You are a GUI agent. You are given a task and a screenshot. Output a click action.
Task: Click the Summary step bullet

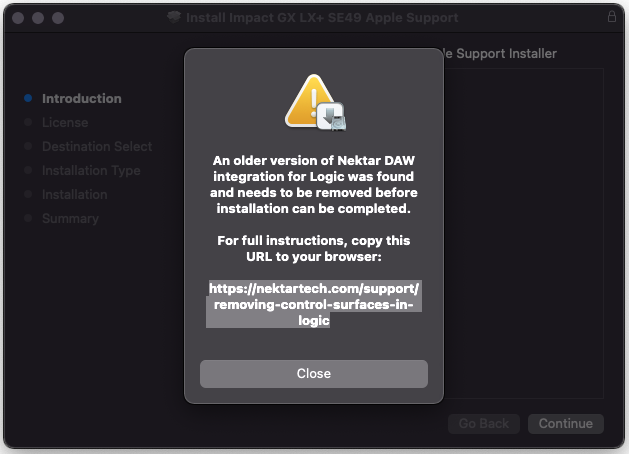coord(28,218)
